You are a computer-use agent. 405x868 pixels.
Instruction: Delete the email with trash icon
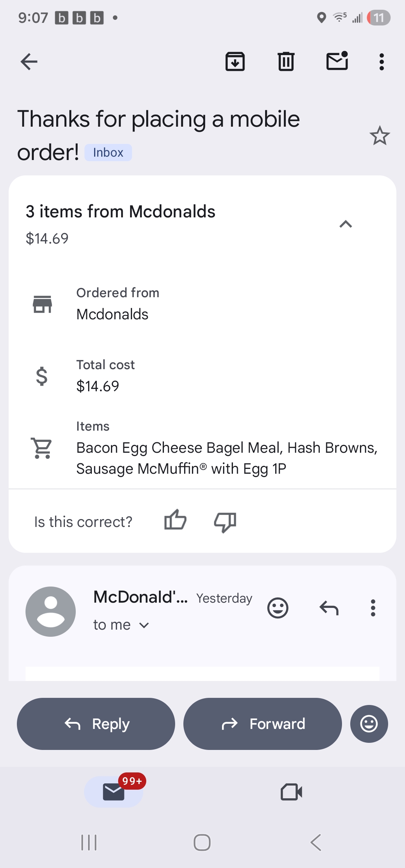pyautogui.click(x=286, y=62)
